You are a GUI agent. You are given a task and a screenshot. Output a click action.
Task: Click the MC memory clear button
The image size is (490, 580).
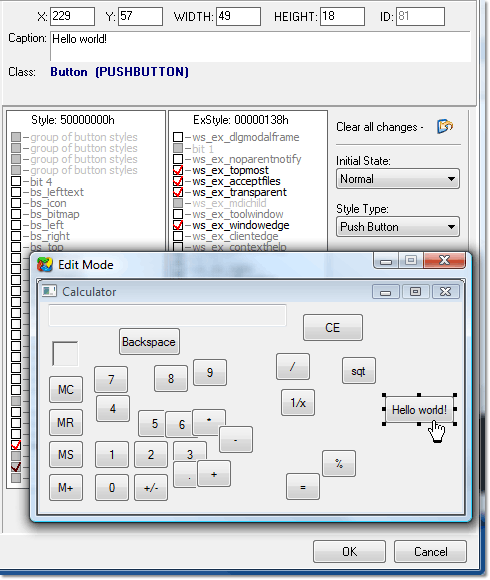pyautogui.click(x=66, y=390)
